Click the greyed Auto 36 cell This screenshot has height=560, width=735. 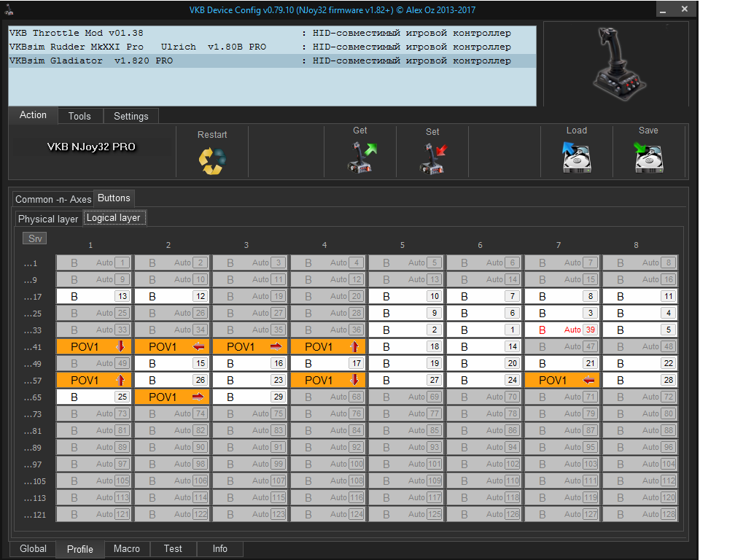328,330
